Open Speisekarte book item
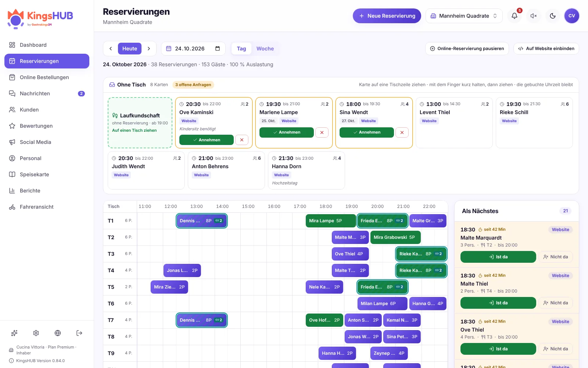The image size is (588, 368). point(47,174)
